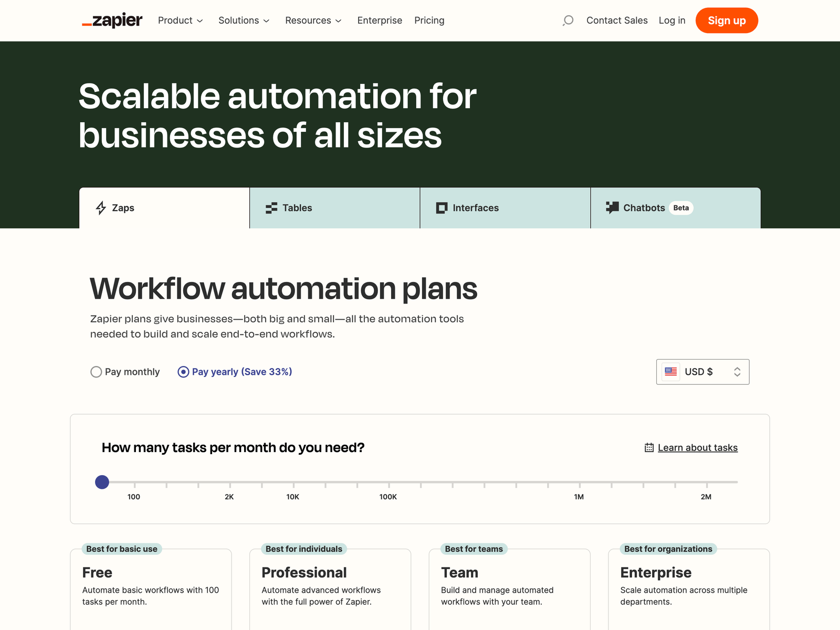Select Pay yearly (Save 33%) option

pyautogui.click(x=235, y=372)
